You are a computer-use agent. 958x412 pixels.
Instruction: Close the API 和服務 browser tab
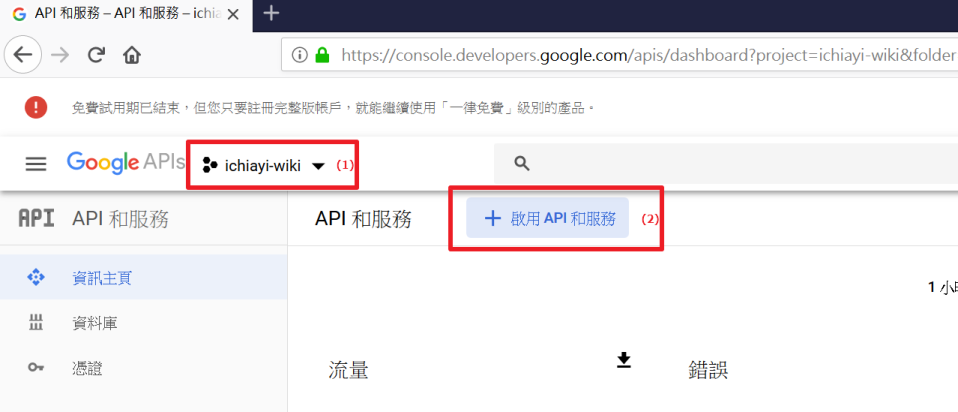click(x=233, y=14)
